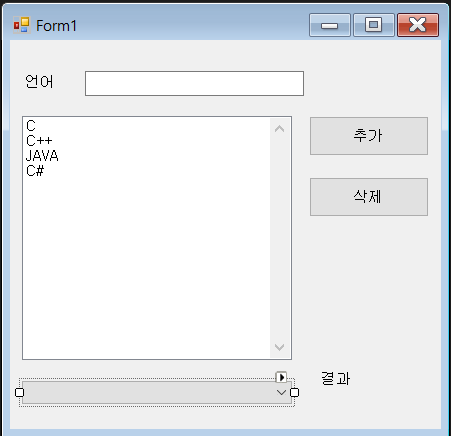Select the C item in the list
The height and width of the screenshot is (436, 451).
coord(31,126)
